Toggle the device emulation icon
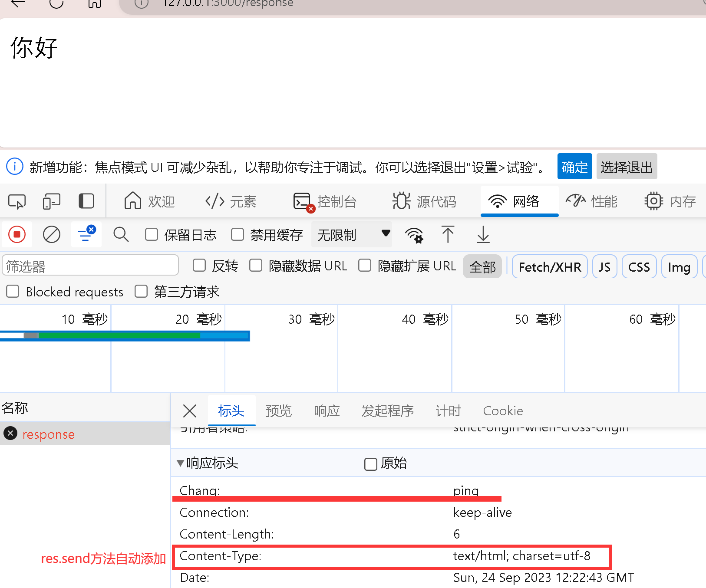 (51, 201)
